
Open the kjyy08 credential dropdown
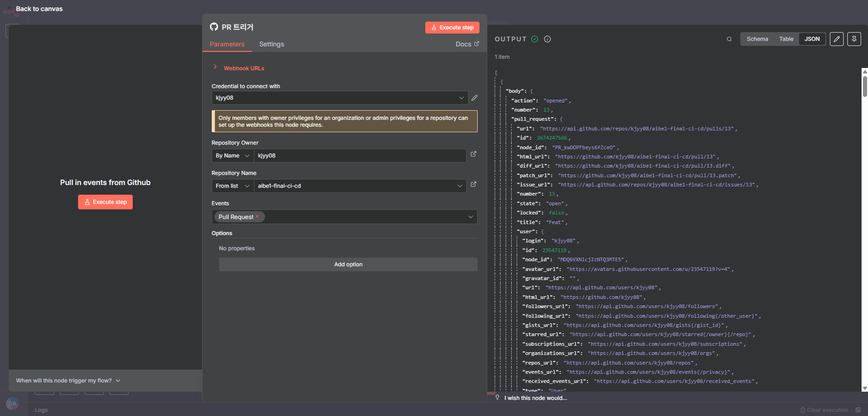point(340,98)
